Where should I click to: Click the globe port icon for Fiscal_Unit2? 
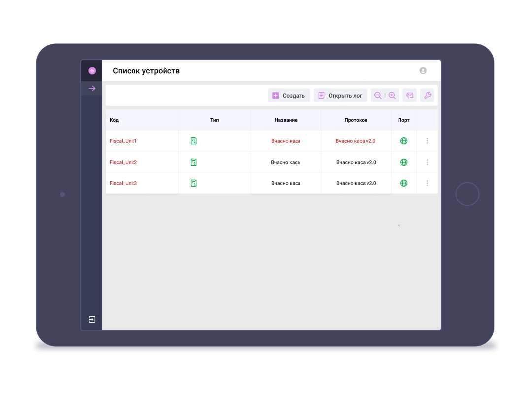point(404,162)
